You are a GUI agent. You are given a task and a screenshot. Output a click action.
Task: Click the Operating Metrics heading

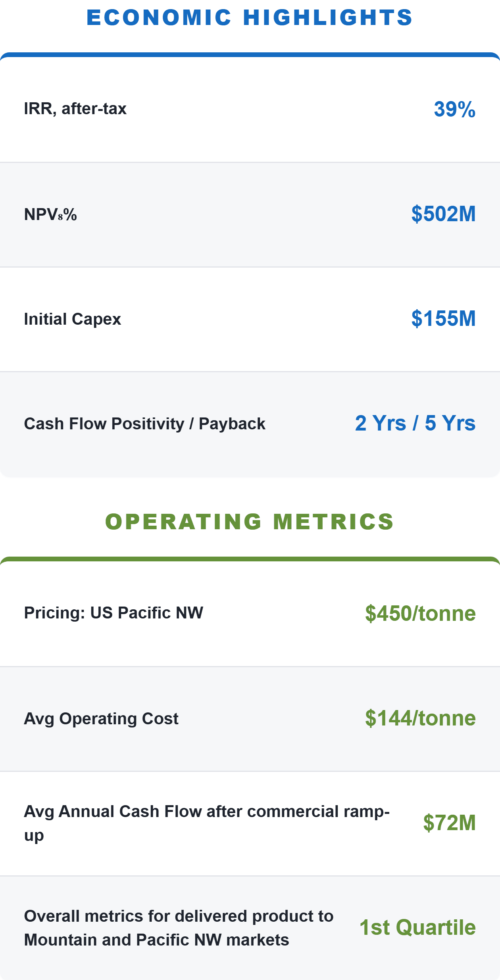click(x=250, y=521)
